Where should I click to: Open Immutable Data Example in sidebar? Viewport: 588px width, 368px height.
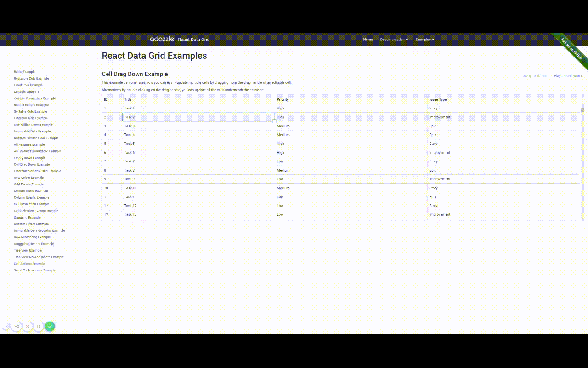32,132
